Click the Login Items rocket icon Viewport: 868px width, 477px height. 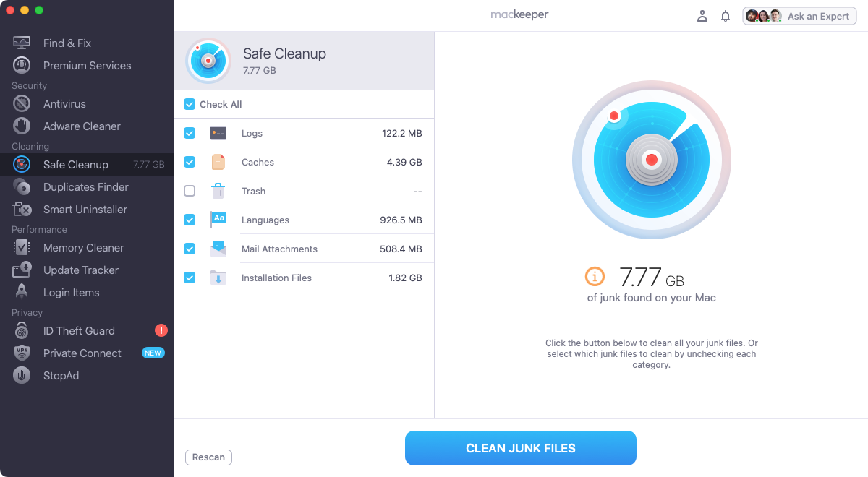(x=22, y=292)
